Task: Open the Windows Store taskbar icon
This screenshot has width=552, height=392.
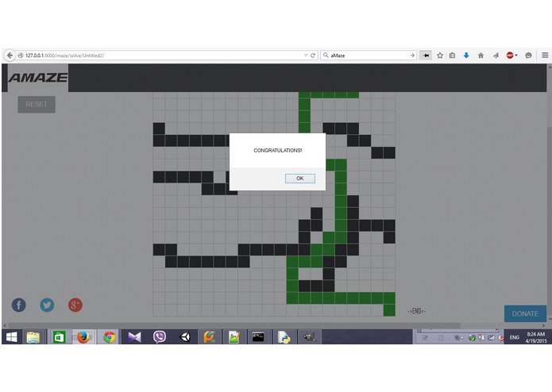Action: click(x=59, y=337)
